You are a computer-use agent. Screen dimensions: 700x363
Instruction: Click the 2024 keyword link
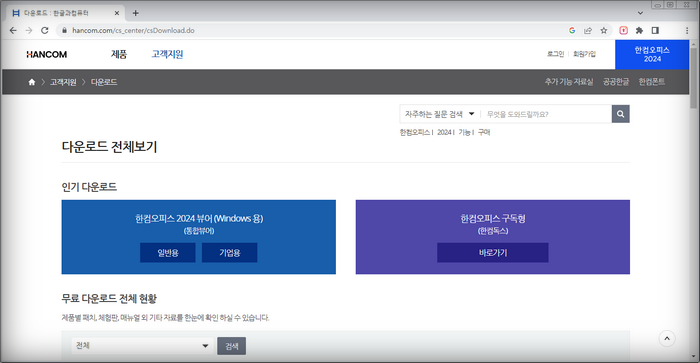(x=444, y=132)
